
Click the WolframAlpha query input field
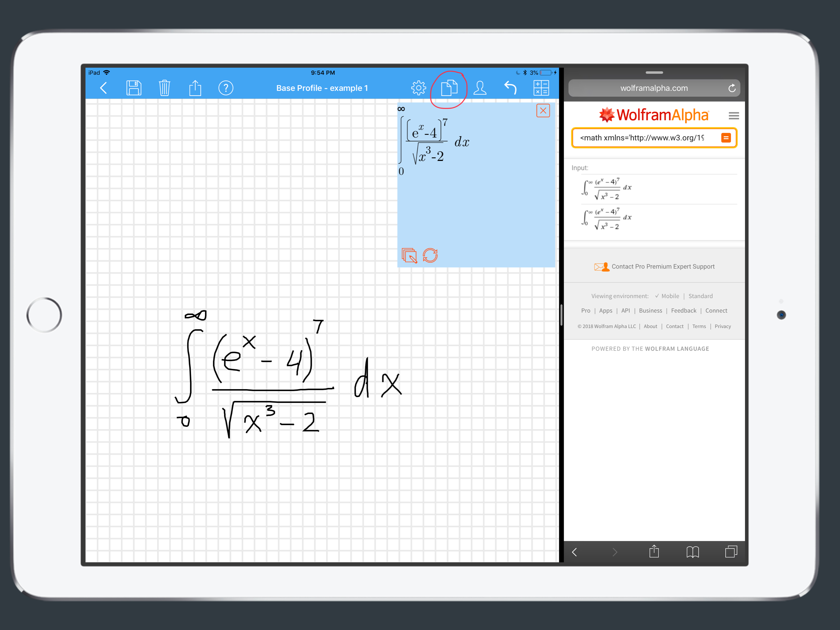(x=646, y=138)
